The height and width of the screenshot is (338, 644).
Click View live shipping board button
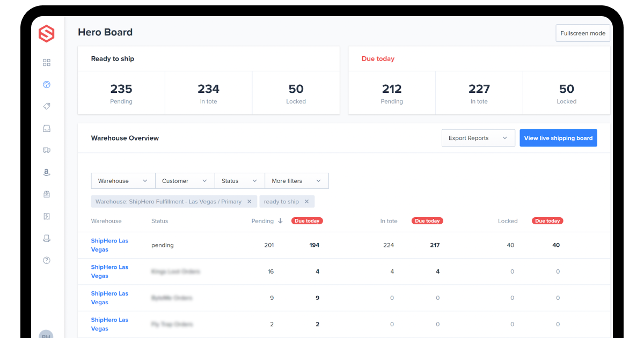(558, 138)
